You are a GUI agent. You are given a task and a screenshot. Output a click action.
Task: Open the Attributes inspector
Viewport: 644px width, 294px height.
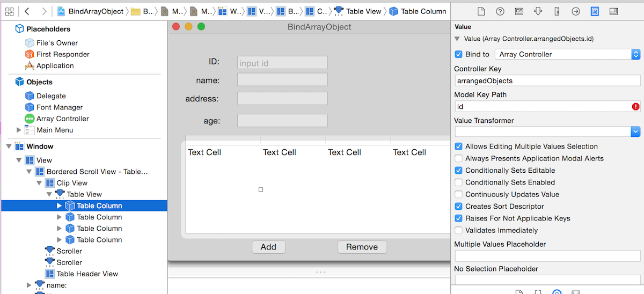click(538, 11)
